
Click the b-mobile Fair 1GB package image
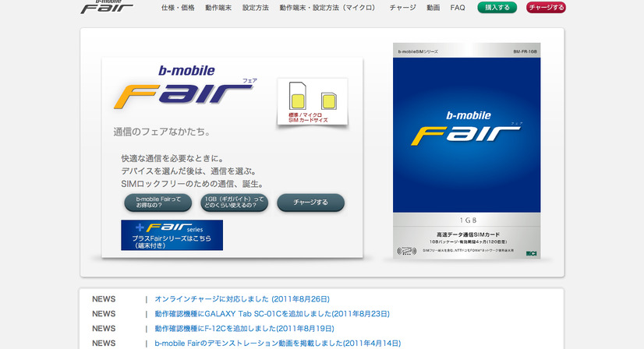point(466,151)
